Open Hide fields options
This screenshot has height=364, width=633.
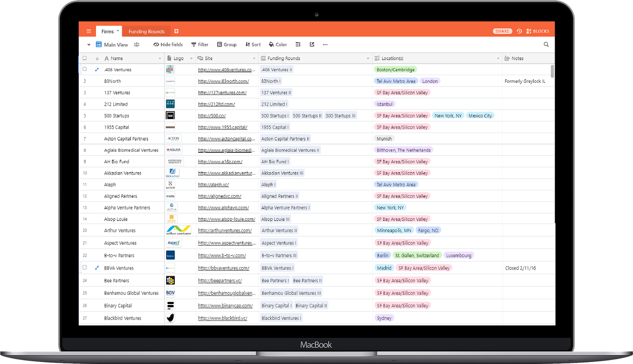pos(168,45)
